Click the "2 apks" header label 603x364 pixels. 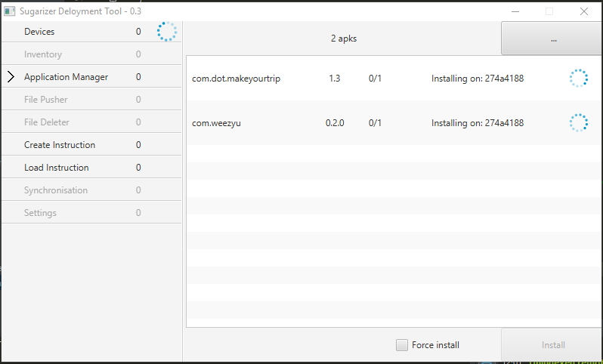[343, 39]
